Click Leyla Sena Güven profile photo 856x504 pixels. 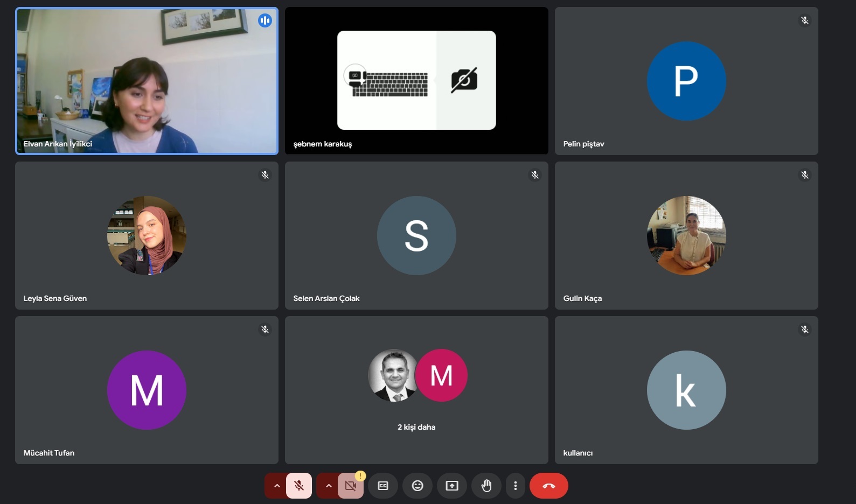(x=147, y=235)
